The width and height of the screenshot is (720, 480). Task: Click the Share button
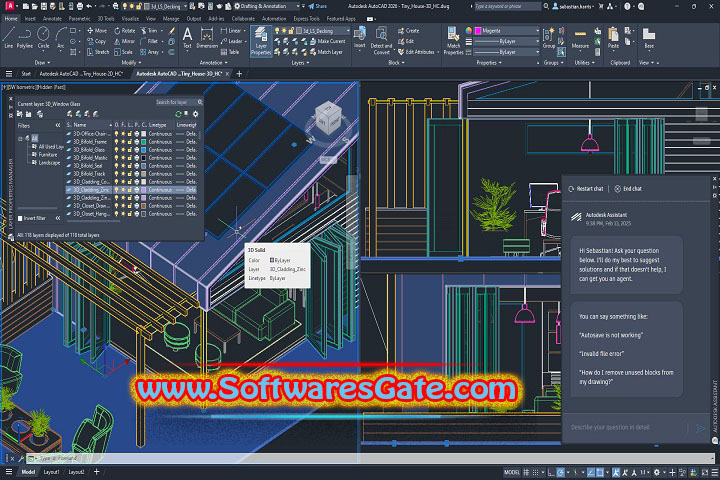(317, 6)
